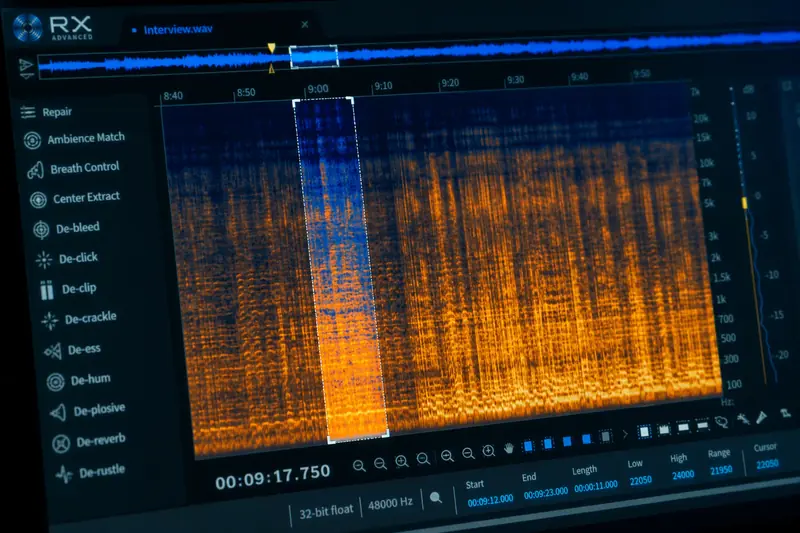Click the highlighted selection box in the overview waveform

314,57
